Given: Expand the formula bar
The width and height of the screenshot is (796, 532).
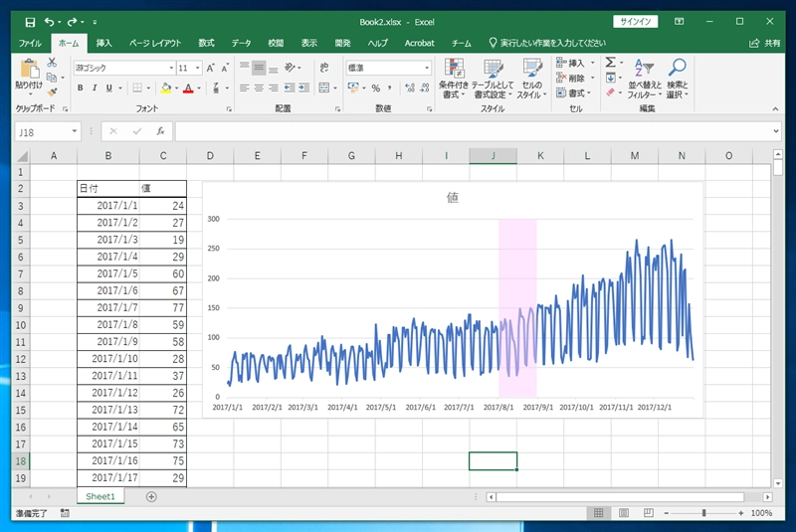Looking at the screenshot, I should pos(776,131).
